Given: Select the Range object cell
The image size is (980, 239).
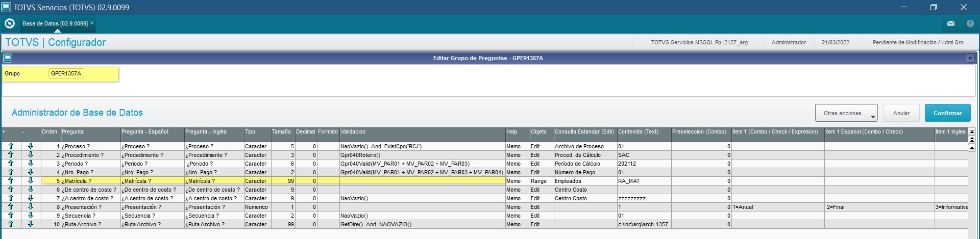Looking at the screenshot, I should click(541, 181).
